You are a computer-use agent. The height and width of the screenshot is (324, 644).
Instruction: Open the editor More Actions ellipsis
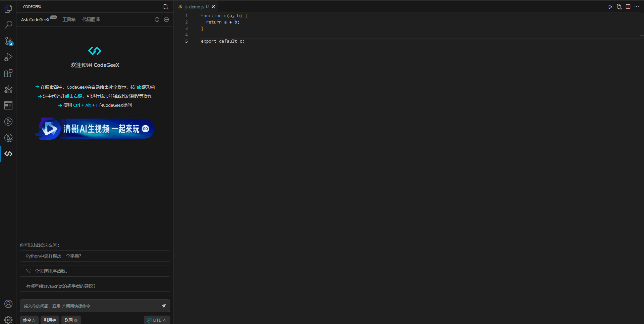(637, 7)
